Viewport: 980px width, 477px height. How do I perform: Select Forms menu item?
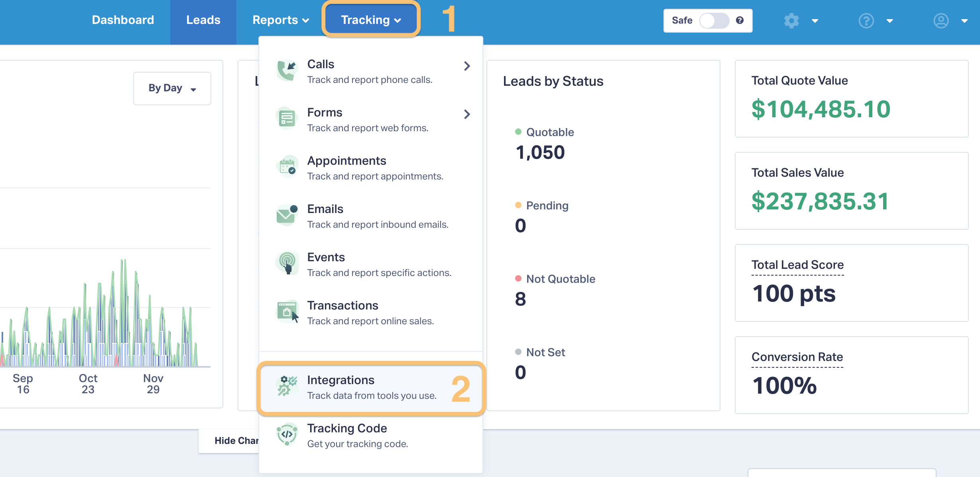pyautogui.click(x=371, y=120)
